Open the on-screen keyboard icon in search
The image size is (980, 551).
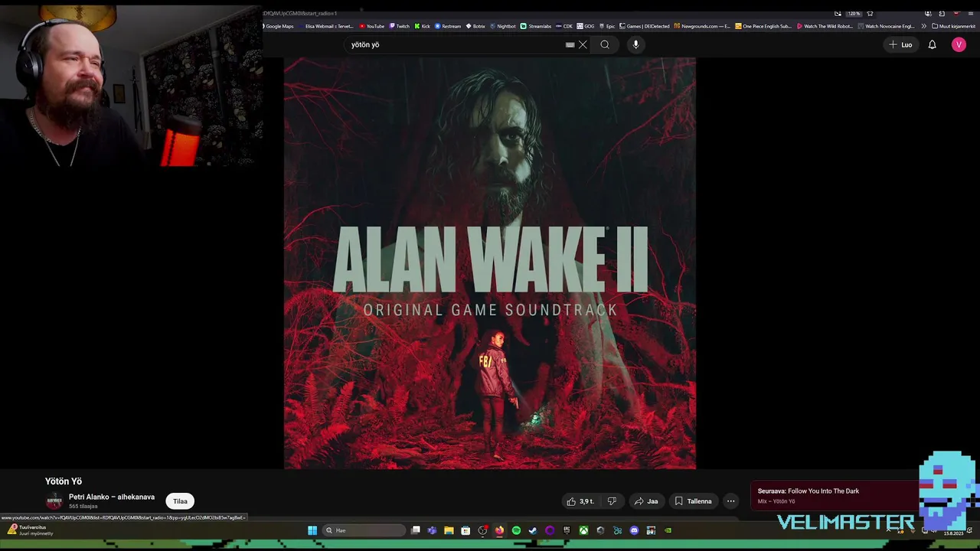pyautogui.click(x=570, y=44)
